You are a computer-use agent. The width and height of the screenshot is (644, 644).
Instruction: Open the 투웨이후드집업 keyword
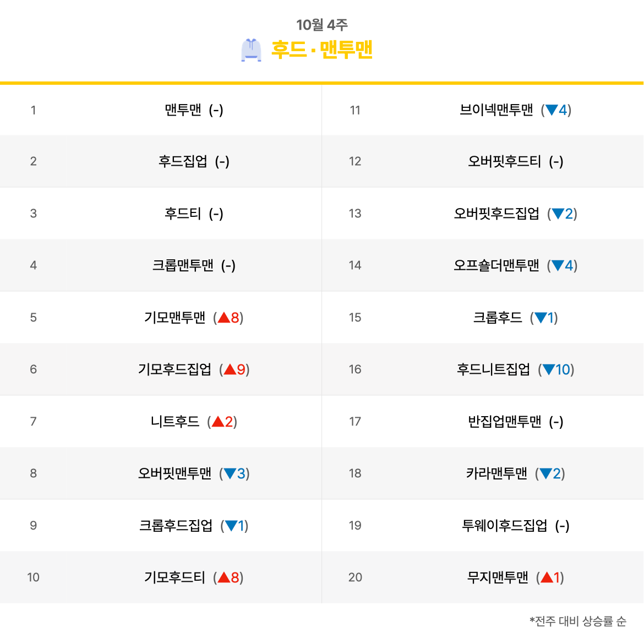coord(504,525)
